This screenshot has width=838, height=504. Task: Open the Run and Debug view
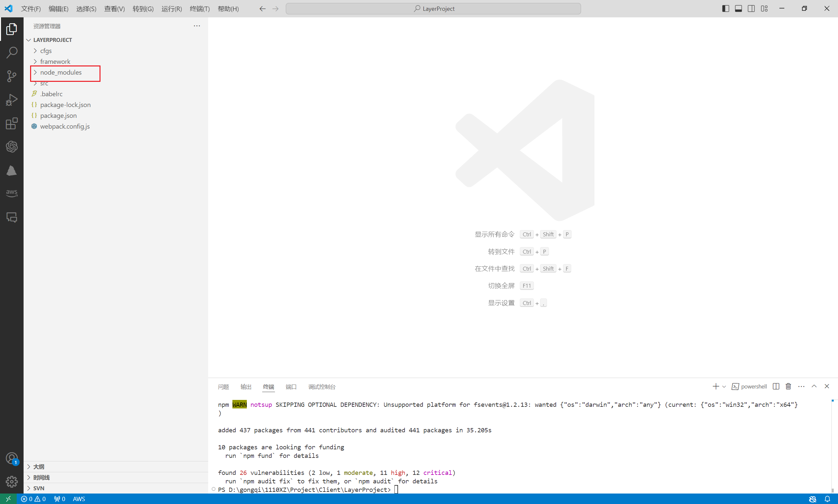point(11,100)
